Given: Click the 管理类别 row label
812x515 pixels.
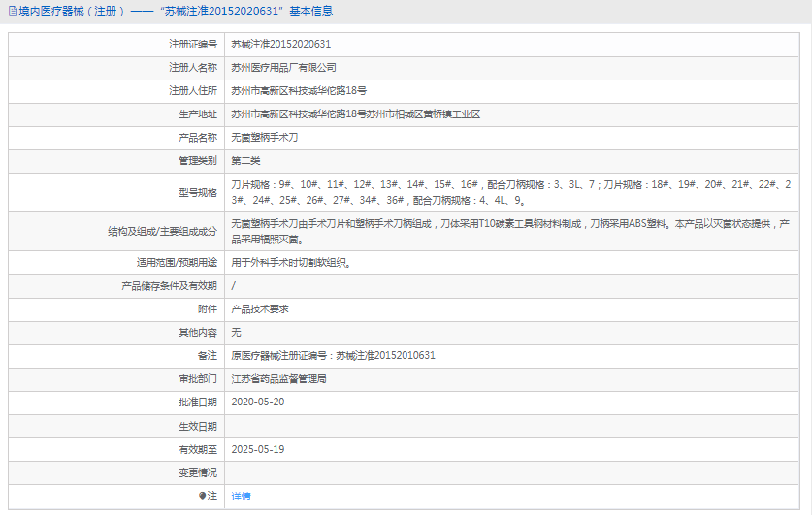Looking at the screenshot, I should coord(198,161).
